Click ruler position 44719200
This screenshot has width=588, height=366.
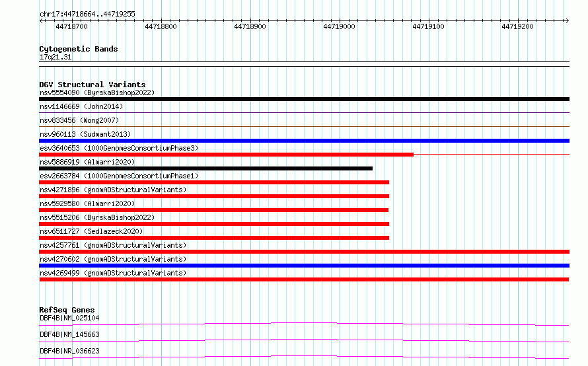tap(518, 26)
